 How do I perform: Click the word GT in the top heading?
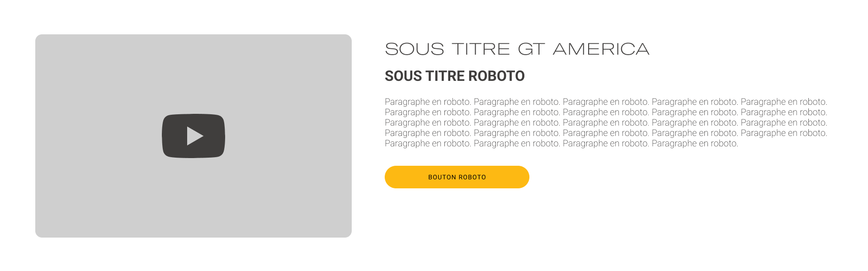(531, 49)
